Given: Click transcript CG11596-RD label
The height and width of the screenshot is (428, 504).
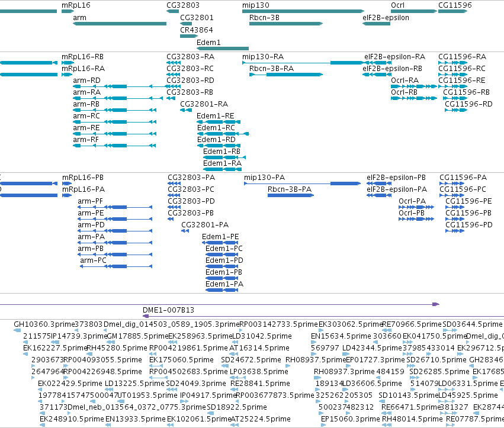Looking at the screenshot, I should pyautogui.click(x=468, y=104).
